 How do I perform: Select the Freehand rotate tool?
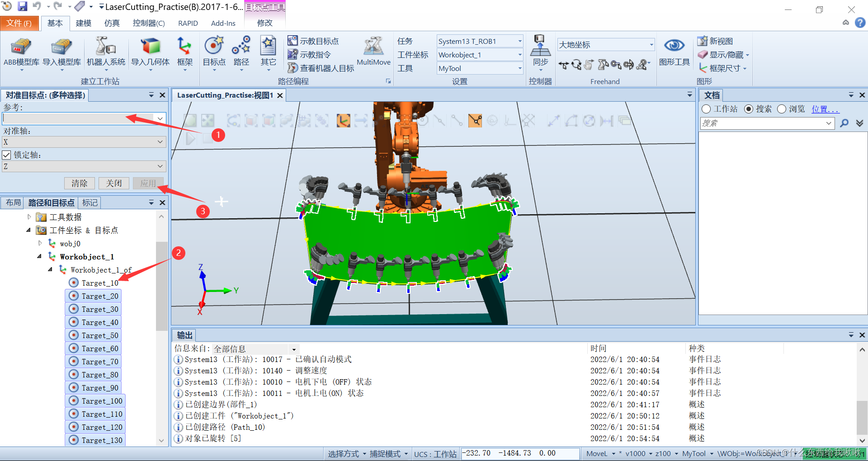pos(576,65)
